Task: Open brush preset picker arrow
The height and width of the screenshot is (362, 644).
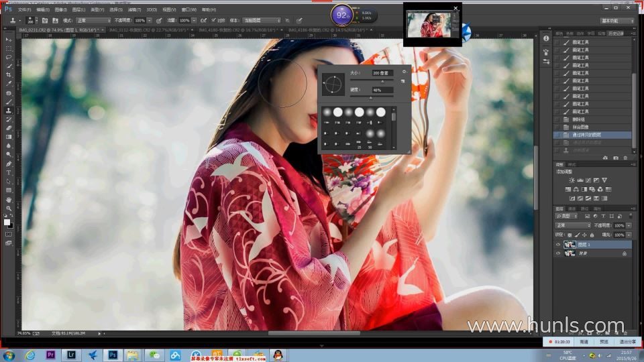Action: pyautogui.click(x=36, y=21)
